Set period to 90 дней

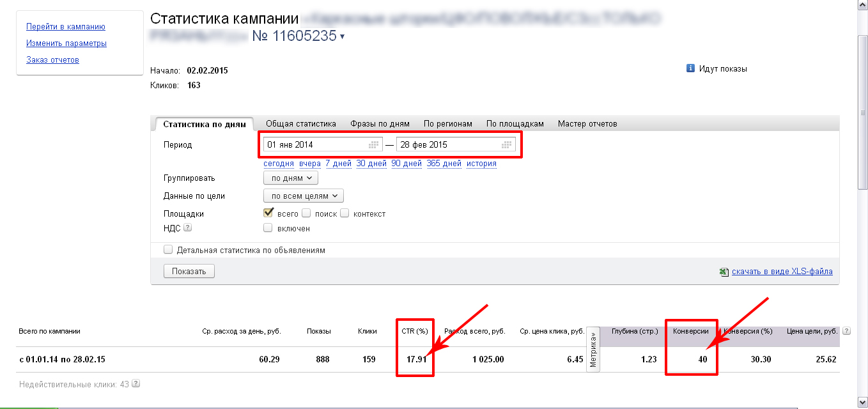[x=407, y=164]
